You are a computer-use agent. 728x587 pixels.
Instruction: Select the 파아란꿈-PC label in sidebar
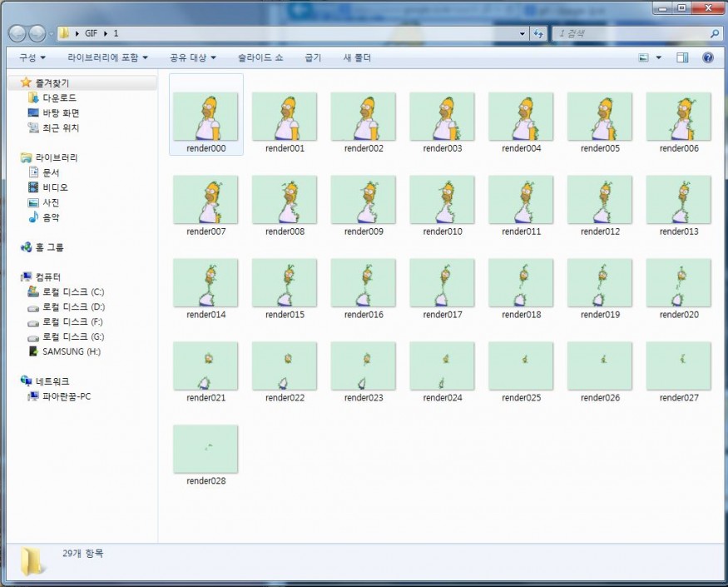point(67,396)
